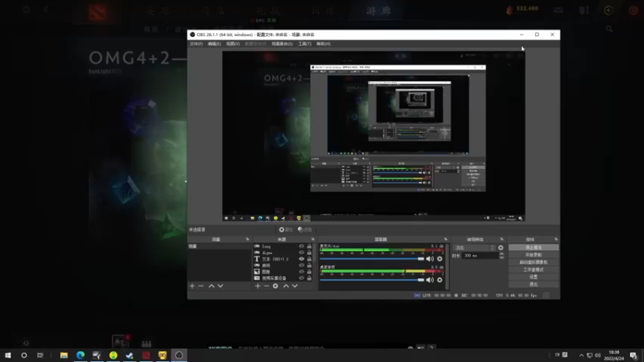This screenshot has width=644, height=362.
Task: Open Microsoft Edge from taskbar
Action: [80, 355]
